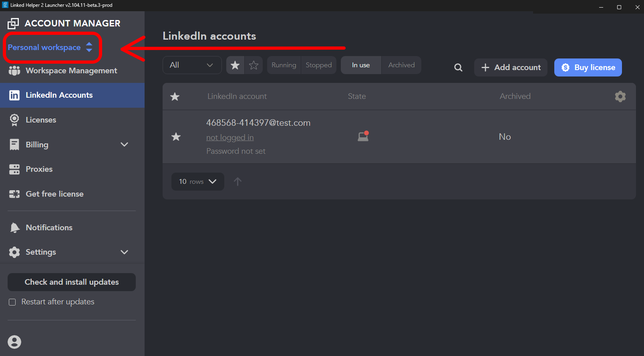
Task: Open the Settings menu item
Action: coord(72,252)
